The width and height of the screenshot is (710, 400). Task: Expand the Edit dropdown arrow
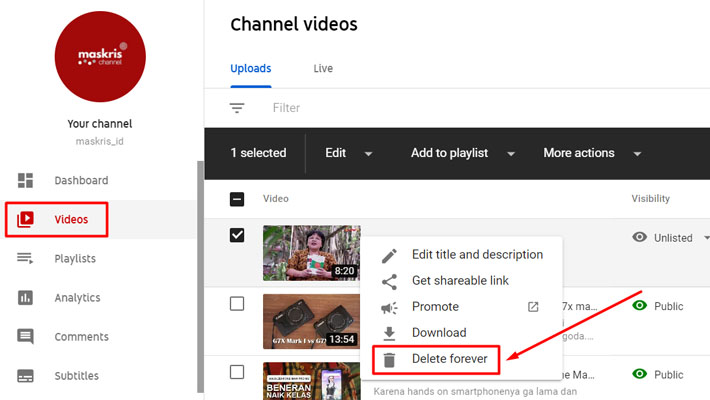point(369,154)
